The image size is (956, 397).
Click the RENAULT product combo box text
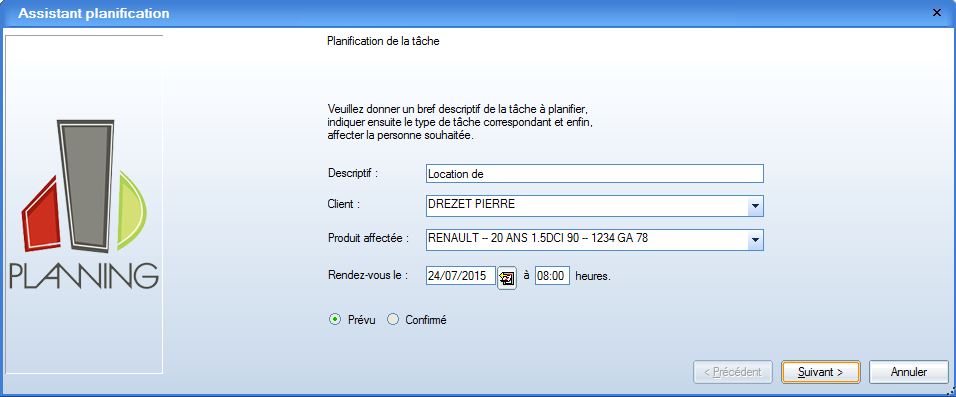538,238
